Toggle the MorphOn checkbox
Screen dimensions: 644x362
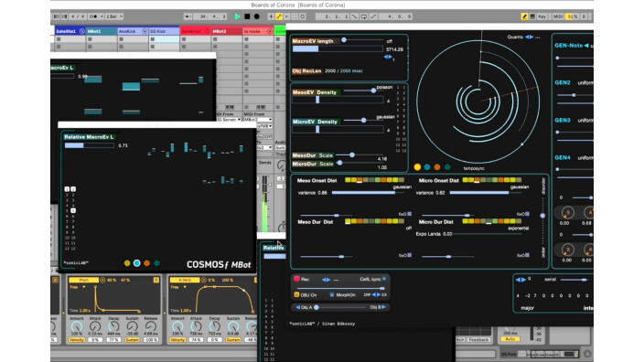point(332,294)
